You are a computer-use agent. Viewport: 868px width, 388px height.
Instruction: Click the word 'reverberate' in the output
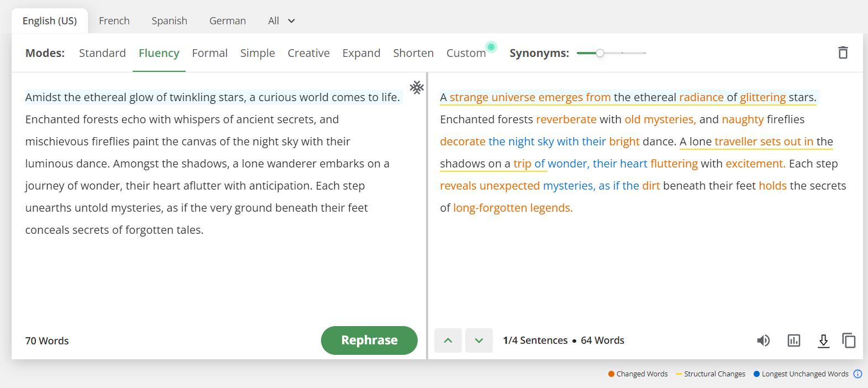(x=566, y=119)
